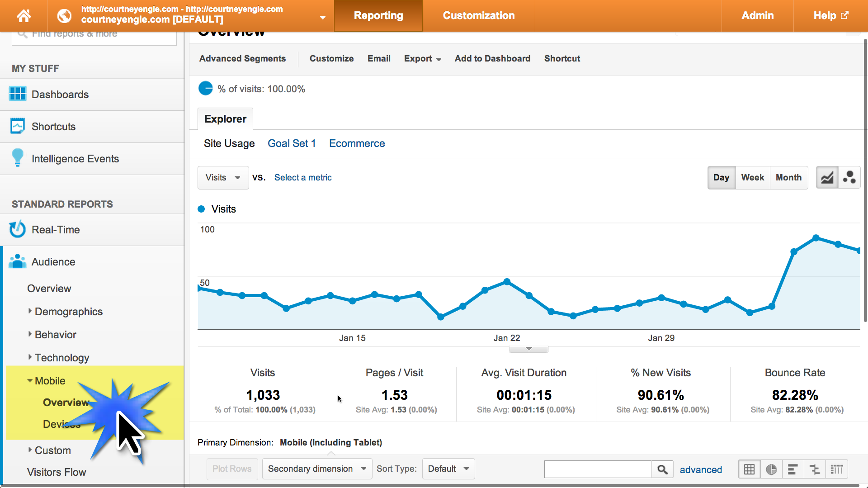This screenshot has width=868, height=488.
Task: Click the Visits total 1,033
Action: tap(263, 395)
